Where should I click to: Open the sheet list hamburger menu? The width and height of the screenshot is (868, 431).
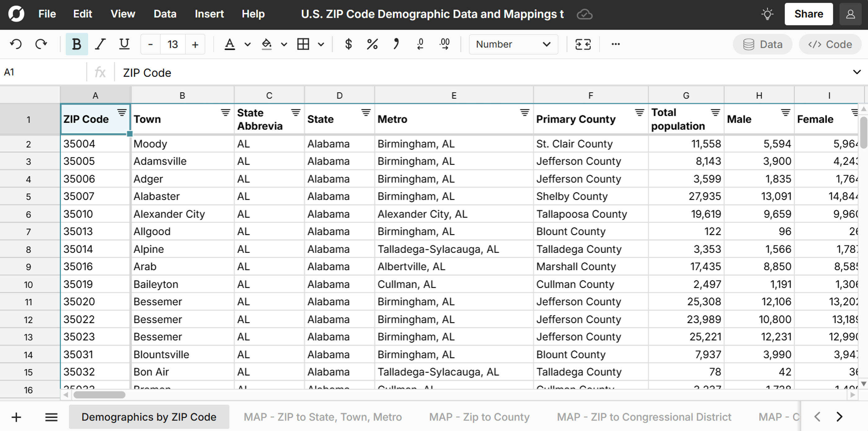click(x=51, y=418)
